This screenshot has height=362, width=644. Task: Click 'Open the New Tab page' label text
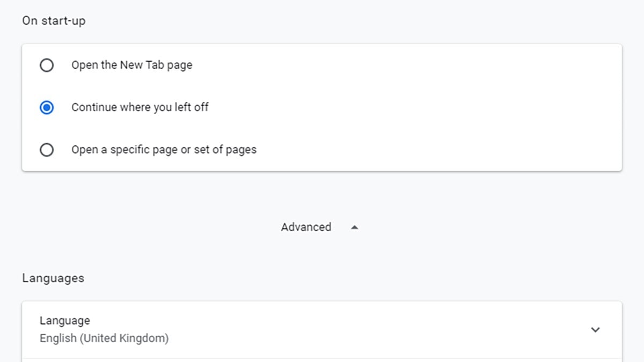pyautogui.click(x=131, y=65)
